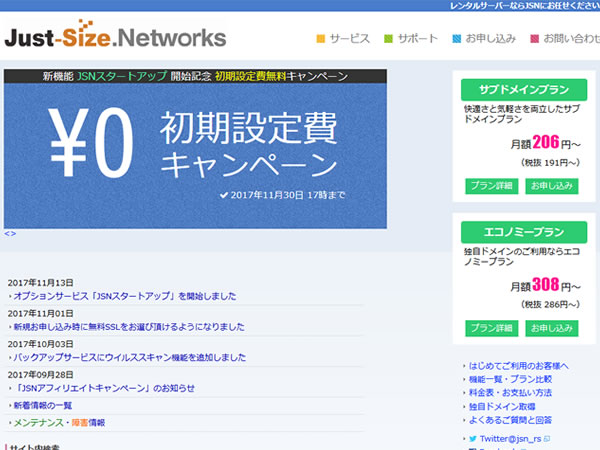Viewport: 600px width, 450px height.
Task: Click the orange square icon beside サービス
Action: 321,39
